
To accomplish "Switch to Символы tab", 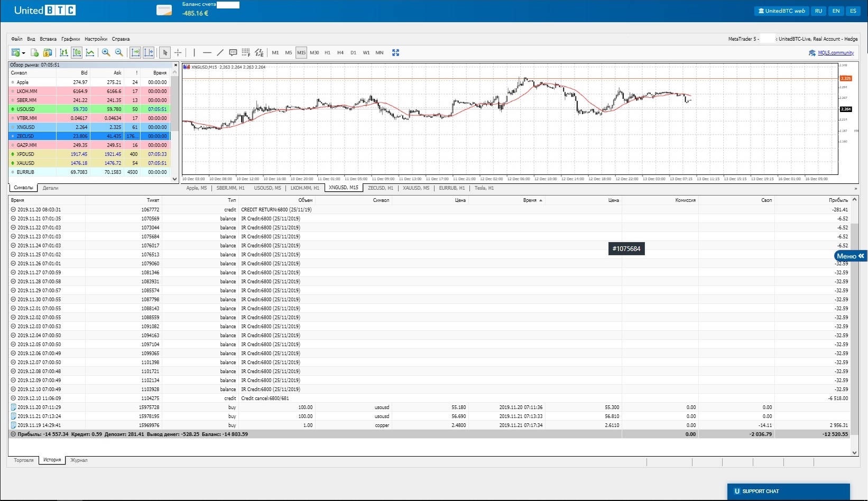I will point(23,188).
